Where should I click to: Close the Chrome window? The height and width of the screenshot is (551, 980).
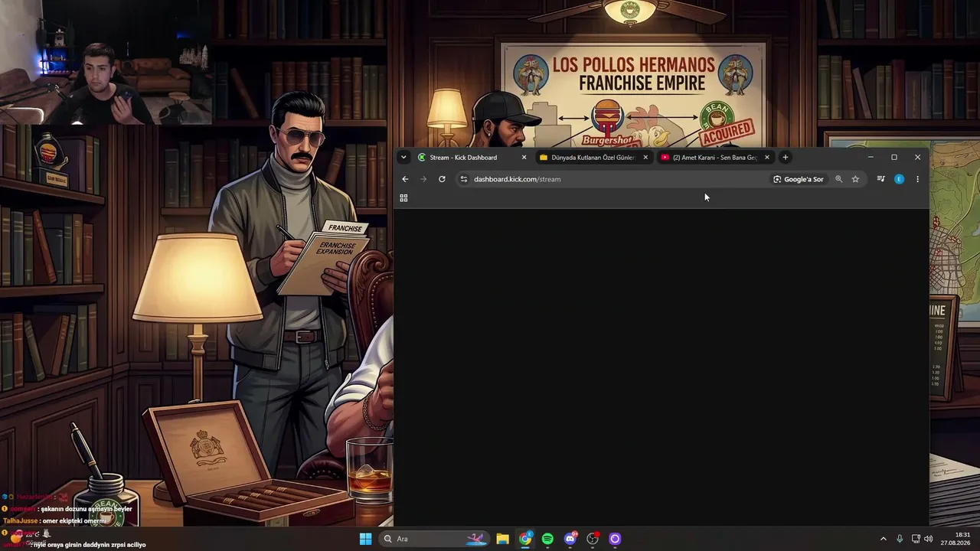click(x=918, y=157)
